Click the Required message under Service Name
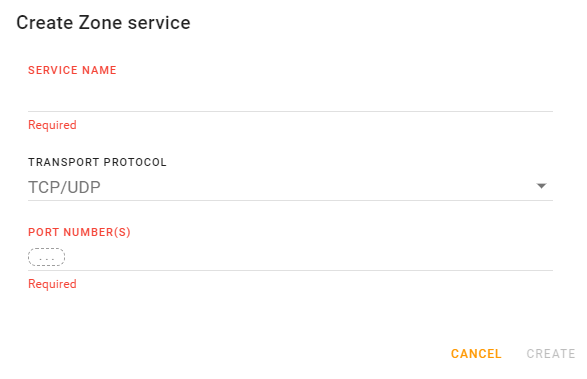The width and height of the screenshot is (587, 379). 52,125
